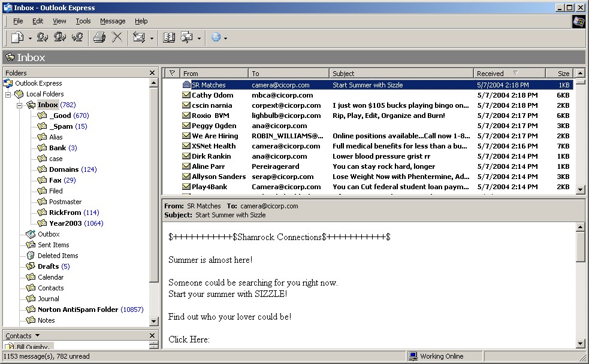Click the Journal folder icon
589x364 pixels.
[x=31, y=299]
